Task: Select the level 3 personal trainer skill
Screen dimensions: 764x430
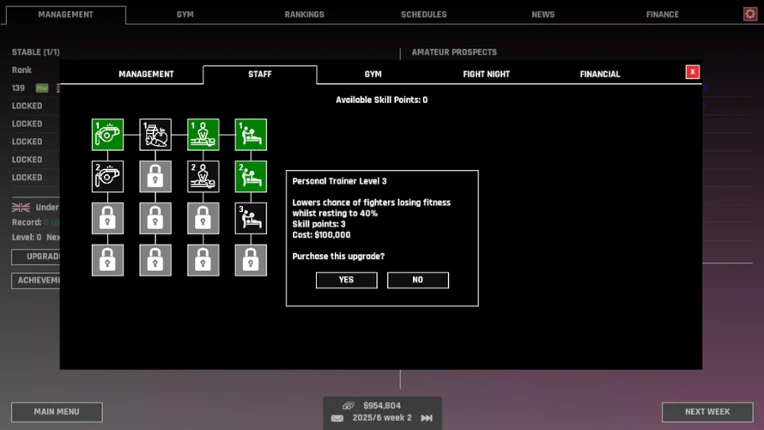Action: pos(251,218)
